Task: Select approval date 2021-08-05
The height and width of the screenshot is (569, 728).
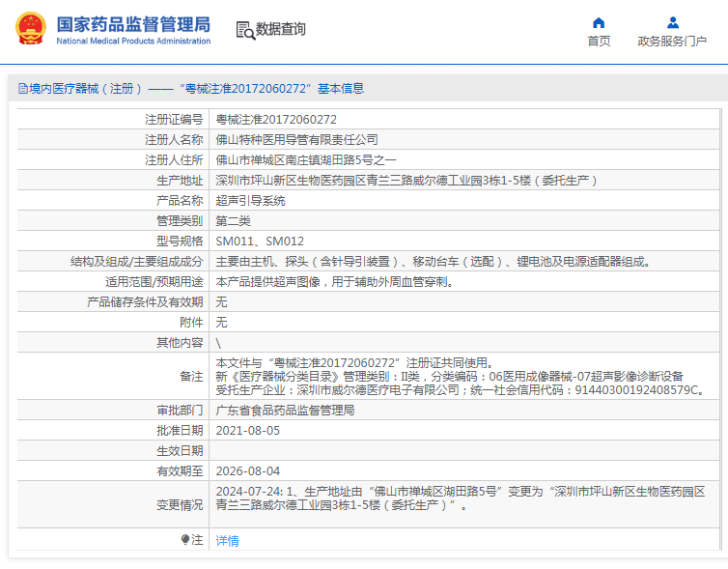Action: 248,431
